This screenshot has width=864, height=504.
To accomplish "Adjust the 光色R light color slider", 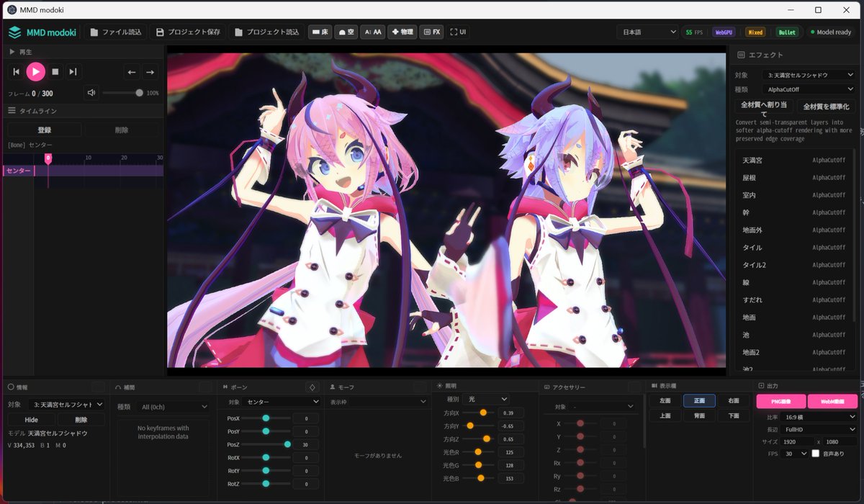I will pos(479,452).
